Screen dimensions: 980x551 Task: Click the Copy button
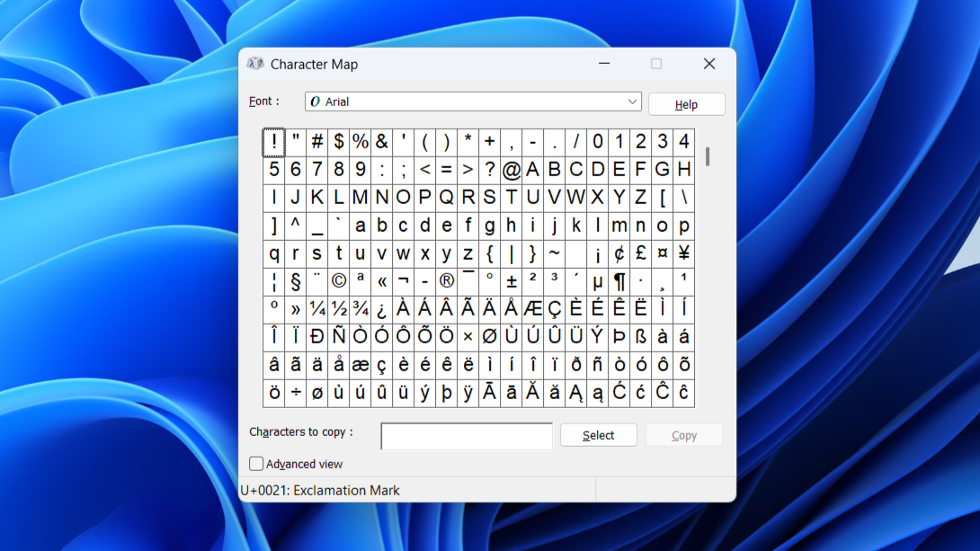[683, 435]
